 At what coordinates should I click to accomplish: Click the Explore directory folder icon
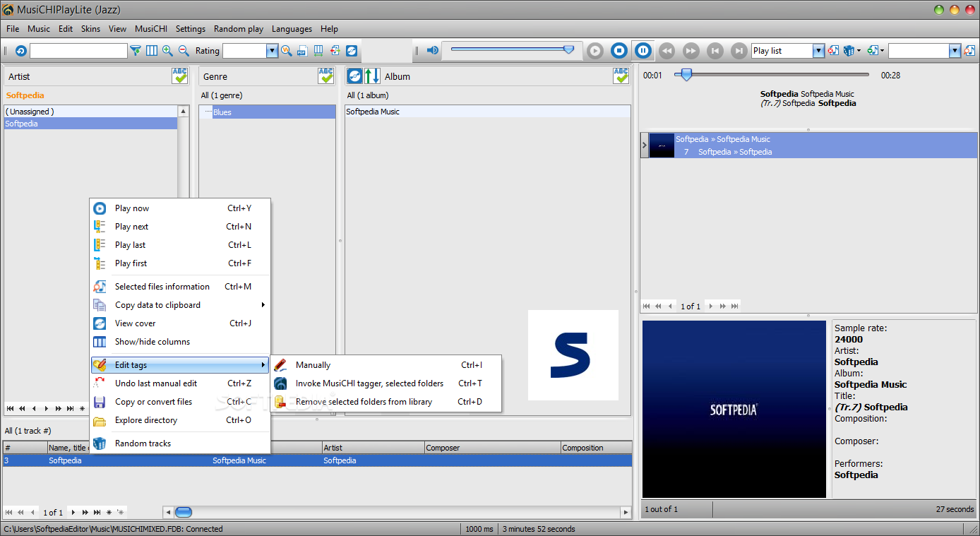[100, 420]
